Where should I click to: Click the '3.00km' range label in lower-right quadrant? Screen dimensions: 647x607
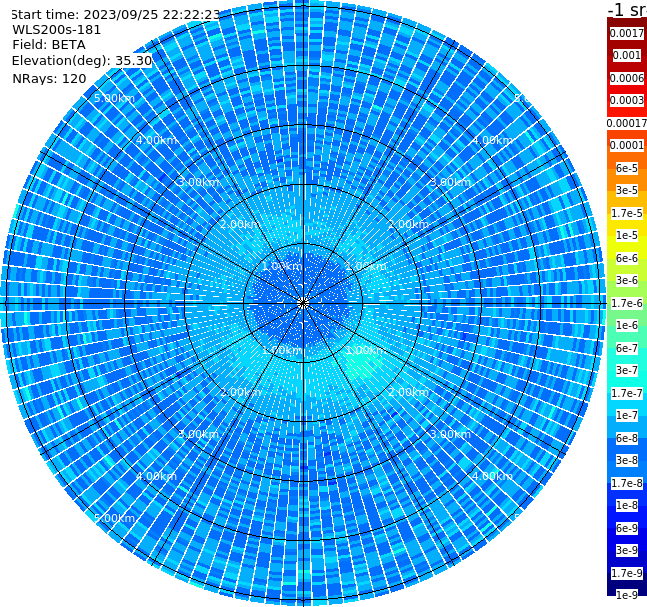(450, 434)
